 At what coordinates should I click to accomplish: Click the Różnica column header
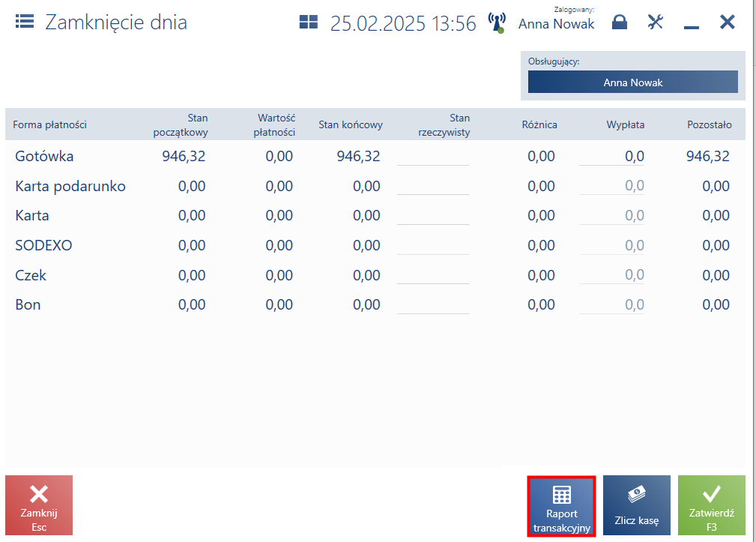coord(539,125)
